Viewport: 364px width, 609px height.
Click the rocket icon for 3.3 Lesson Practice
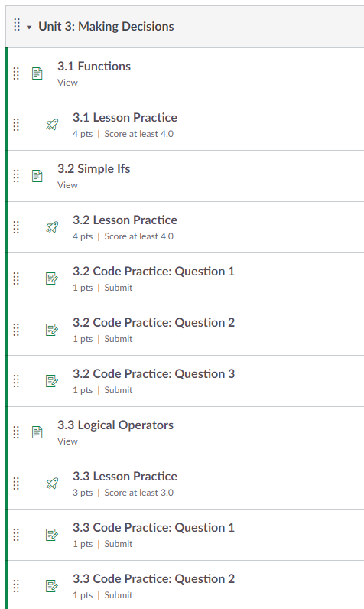pos(52,484)
